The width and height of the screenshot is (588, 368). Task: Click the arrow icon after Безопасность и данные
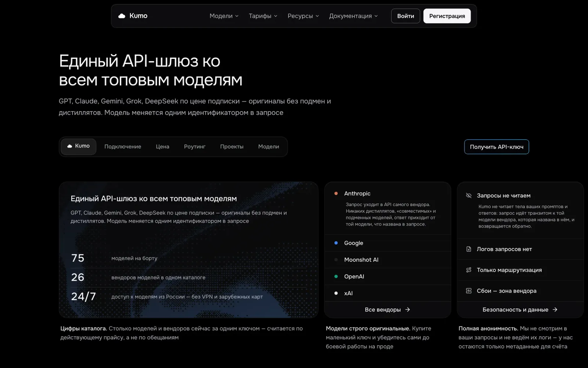pyautogui.click(x=555, y=309)
